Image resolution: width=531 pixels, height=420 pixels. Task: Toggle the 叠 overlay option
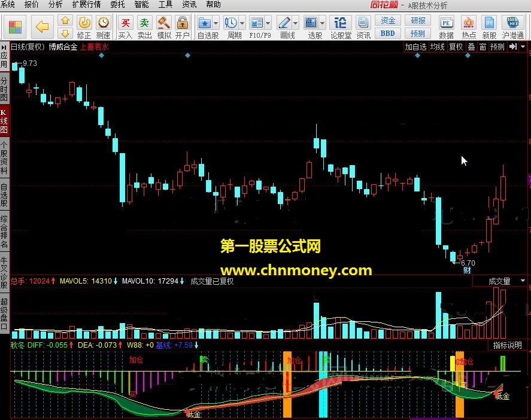[x=471, y=47]
